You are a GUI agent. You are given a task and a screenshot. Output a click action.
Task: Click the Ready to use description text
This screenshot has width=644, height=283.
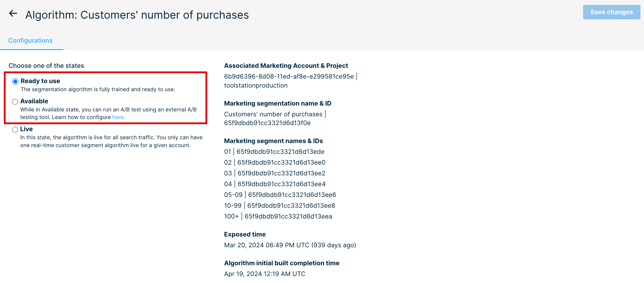98,89
